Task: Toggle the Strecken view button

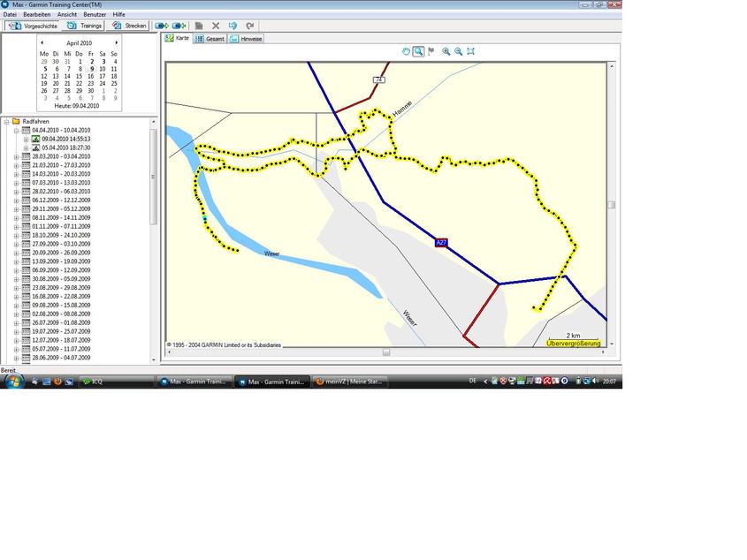Action: click(x=129, y=26)
